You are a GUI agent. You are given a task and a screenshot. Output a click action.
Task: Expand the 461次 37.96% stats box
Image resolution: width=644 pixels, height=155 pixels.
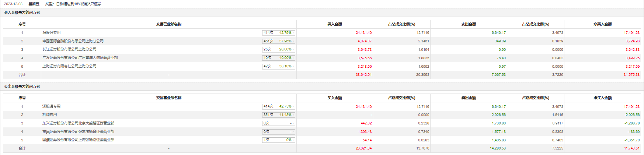(x=279, y=41)
